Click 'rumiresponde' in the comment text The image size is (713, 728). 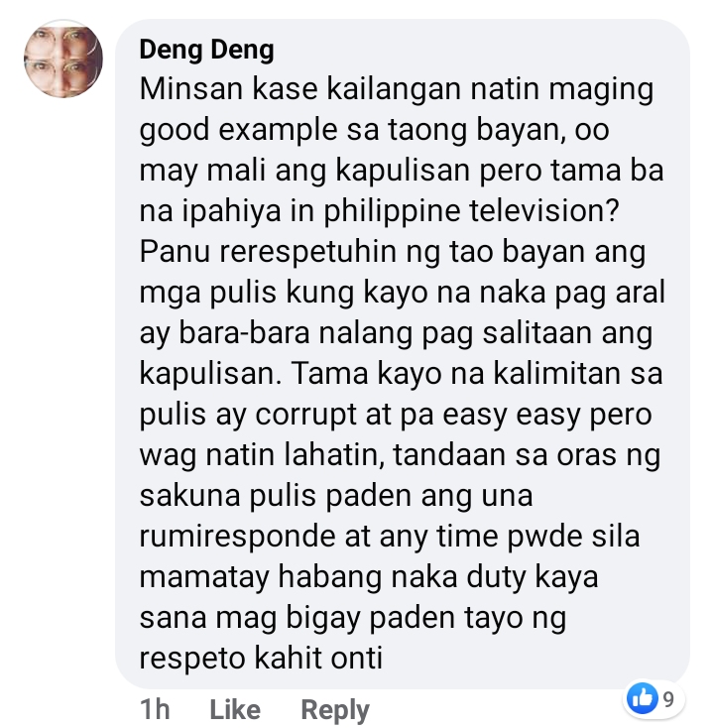238,537
